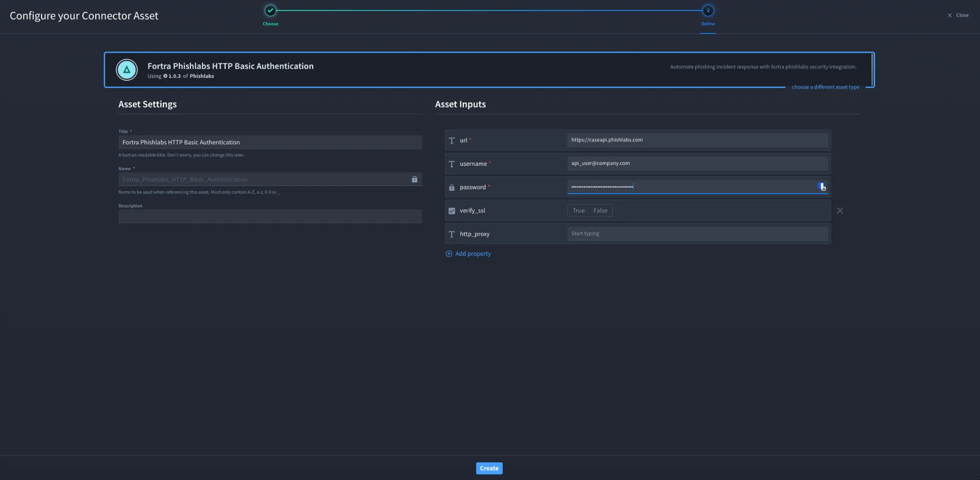The width and height of the screenshot is (980, 480).
Task: Go to the Define step
Action: 708,15
